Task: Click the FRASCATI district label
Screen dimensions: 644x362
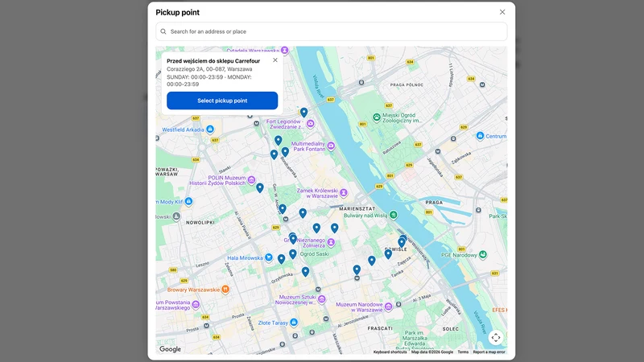Action: pos(380,328)
